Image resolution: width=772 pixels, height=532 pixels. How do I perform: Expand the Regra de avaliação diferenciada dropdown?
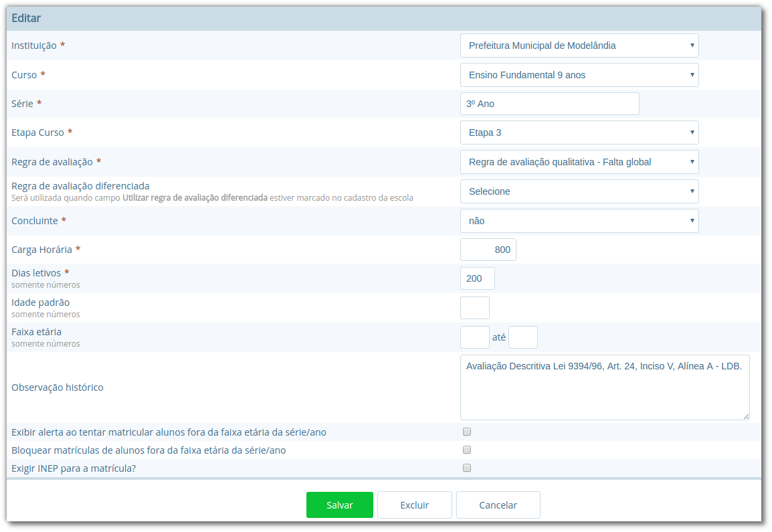coord(579,191)
